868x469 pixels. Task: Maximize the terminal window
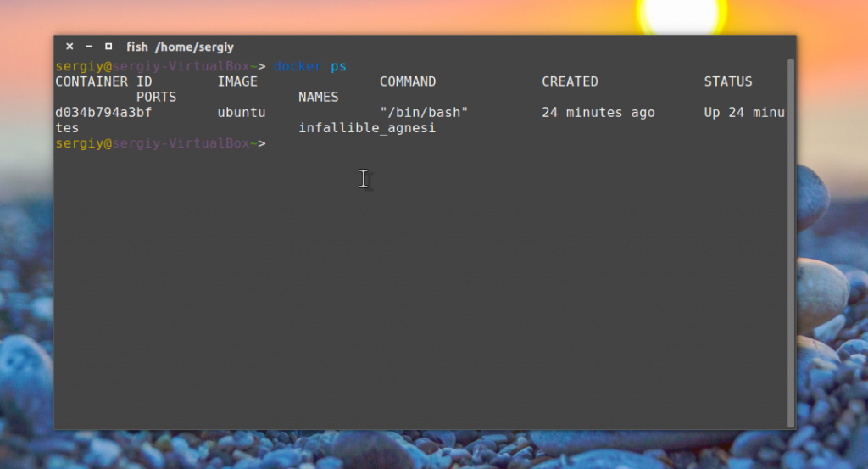108,47
